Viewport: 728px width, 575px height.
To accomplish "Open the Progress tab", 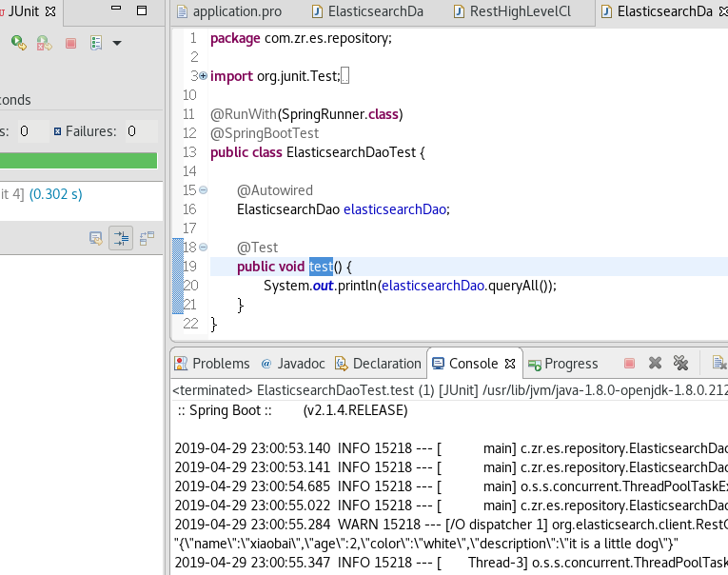I will pyautogui.click(x=563, y=364).
